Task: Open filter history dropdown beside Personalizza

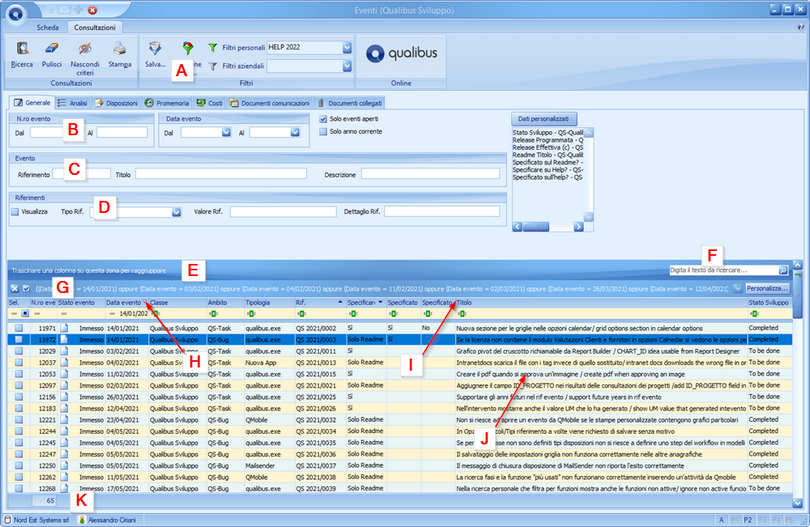Action: tap(738, 288)
